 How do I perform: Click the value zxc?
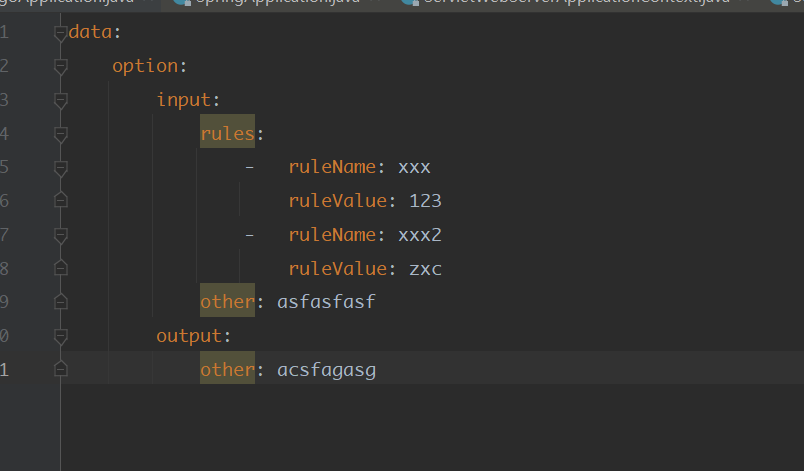pyautogui.click(x=425, y=269)
